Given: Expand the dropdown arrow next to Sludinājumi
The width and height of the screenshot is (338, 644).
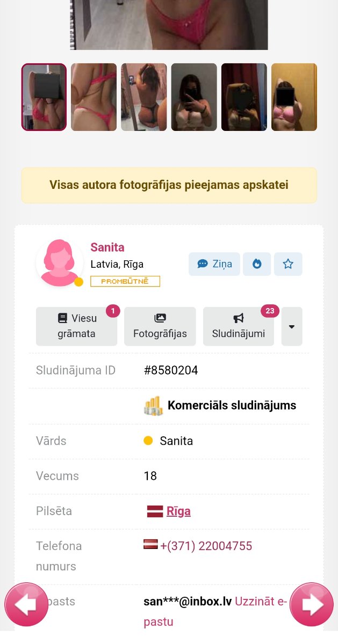Looking at the screenshot, I should (292, 326).
